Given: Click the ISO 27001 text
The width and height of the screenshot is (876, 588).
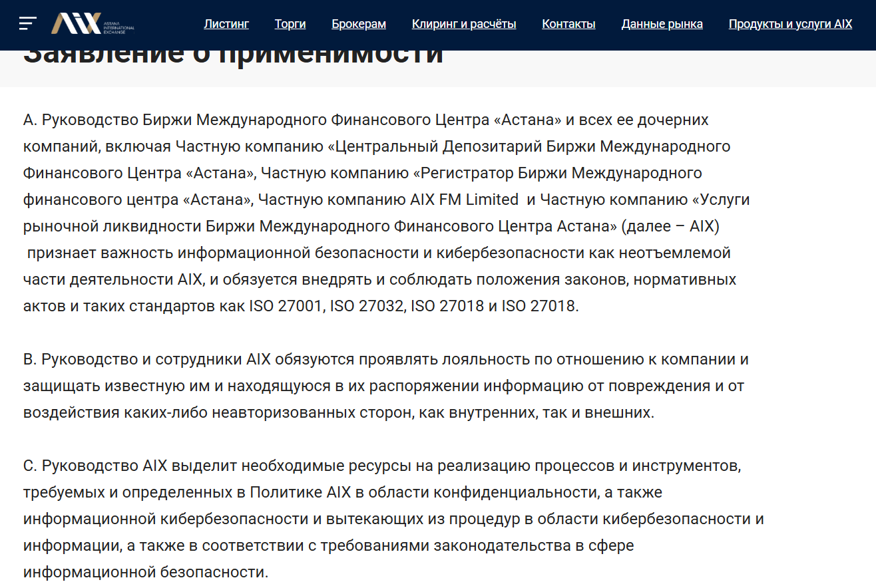Looking at the screenshot, I should pos(286,307).
